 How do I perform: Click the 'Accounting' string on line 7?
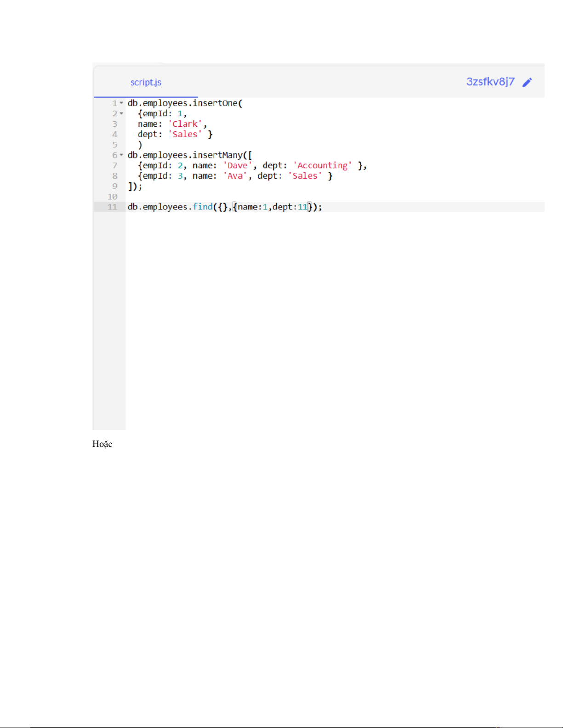(322, 165)
